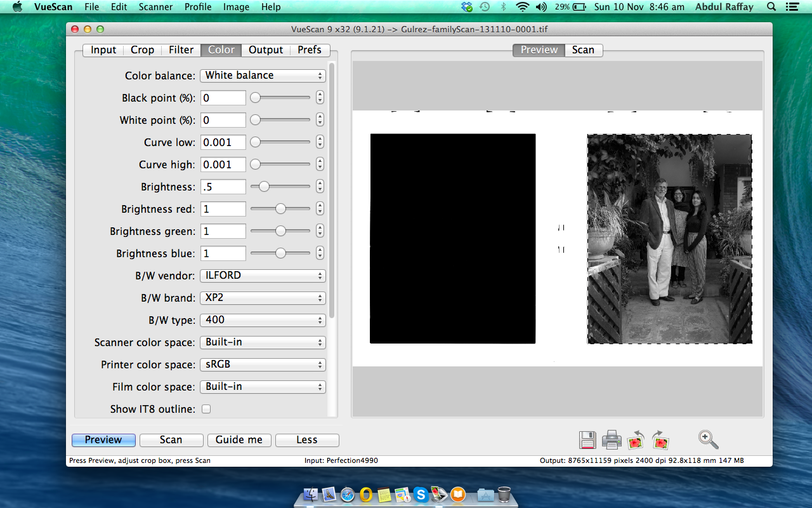Click the Black point slider

coord(280,98)
